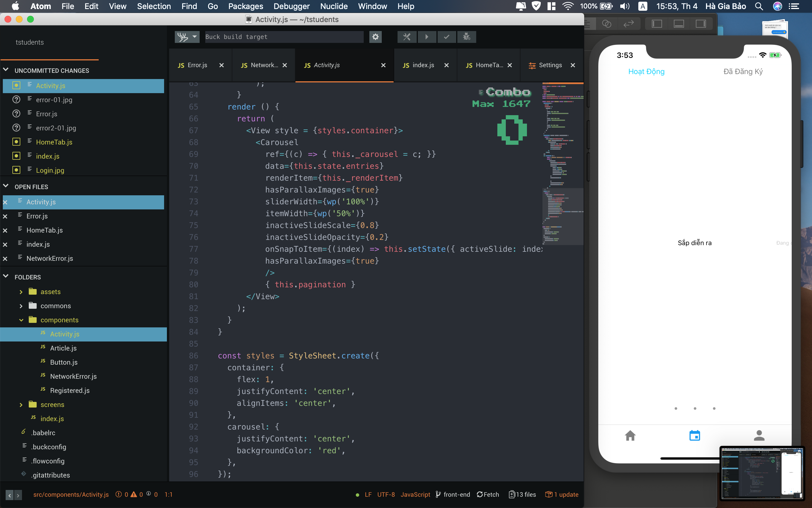Toggle modified status icon for Login.jpg
Screen dimensions: 812x508
point(16,170)
